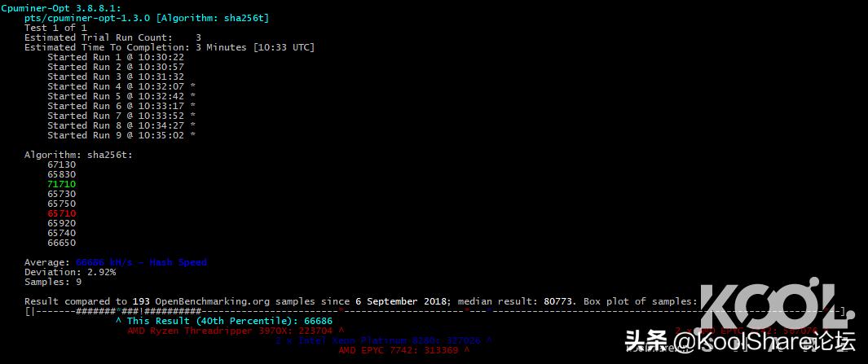Click 'Started Run 2 @ 10:30:57'
Image resolution: width=868 pixels, height=364 pixels.
pyautogui.click(x=116, y=67)
